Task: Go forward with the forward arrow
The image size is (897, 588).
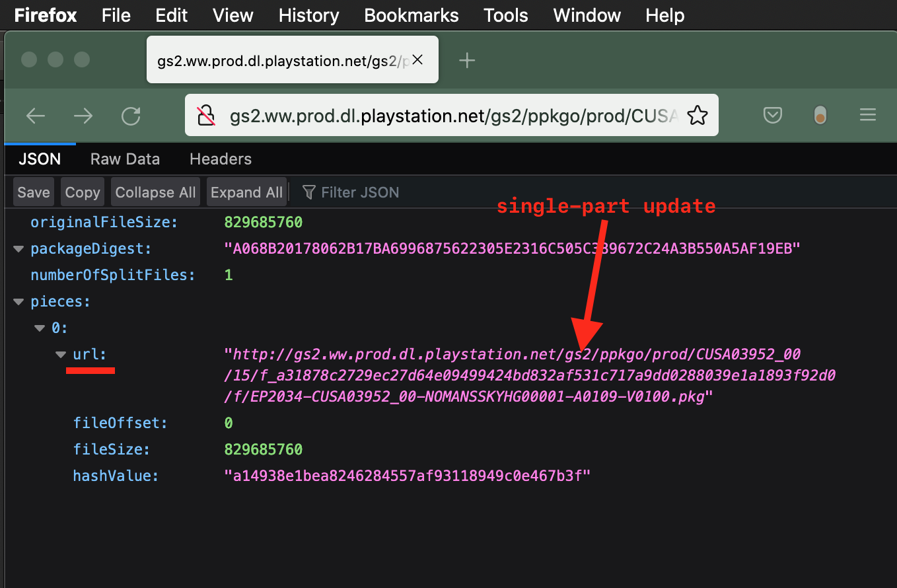Action: pos(83,116)
